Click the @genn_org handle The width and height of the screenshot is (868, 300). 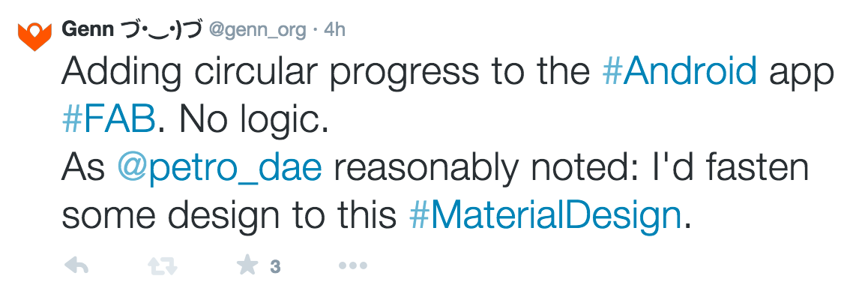[x=256, y=30]
